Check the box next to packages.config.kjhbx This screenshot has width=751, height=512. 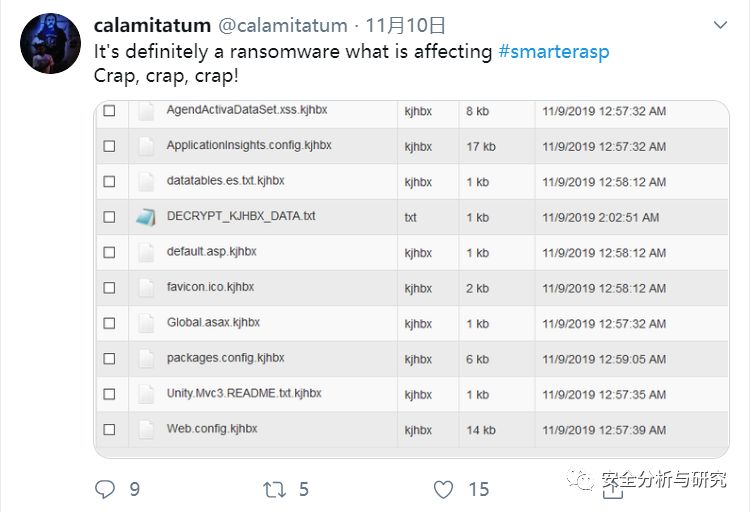(109, 359)
